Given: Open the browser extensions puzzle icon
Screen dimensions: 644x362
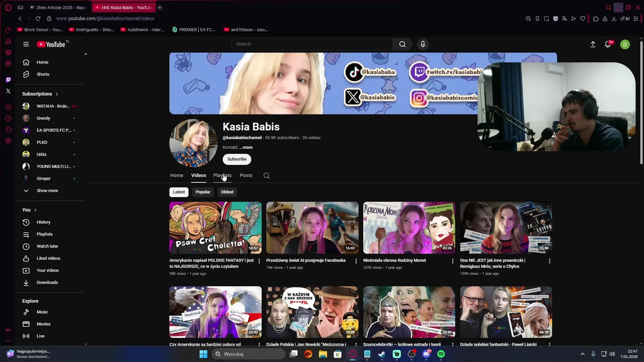Looking at the screenshot, I should tap(596, 19).
